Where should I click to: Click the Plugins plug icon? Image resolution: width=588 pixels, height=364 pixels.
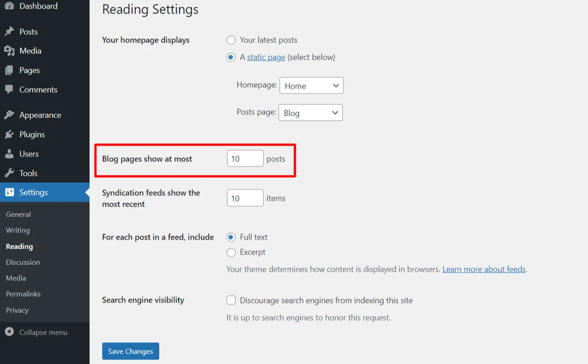9,134
